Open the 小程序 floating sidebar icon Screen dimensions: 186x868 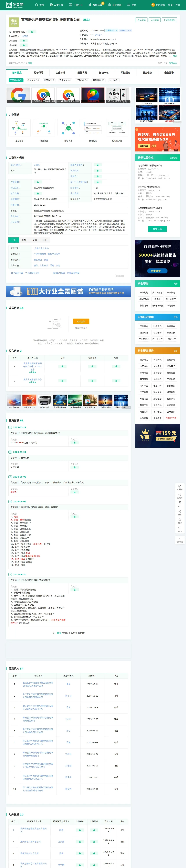point(180,487)
